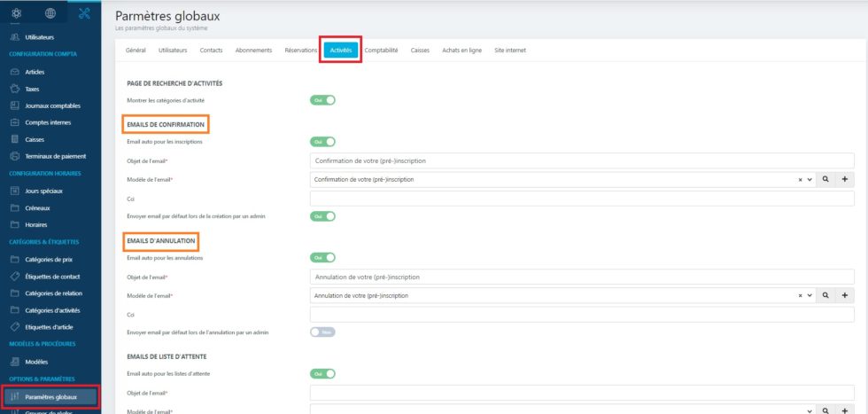Image resolution: width=868 pixels, height=414 pixels.
Task: Expand the waiting list email template dropdown
Action: coord(810,410)
